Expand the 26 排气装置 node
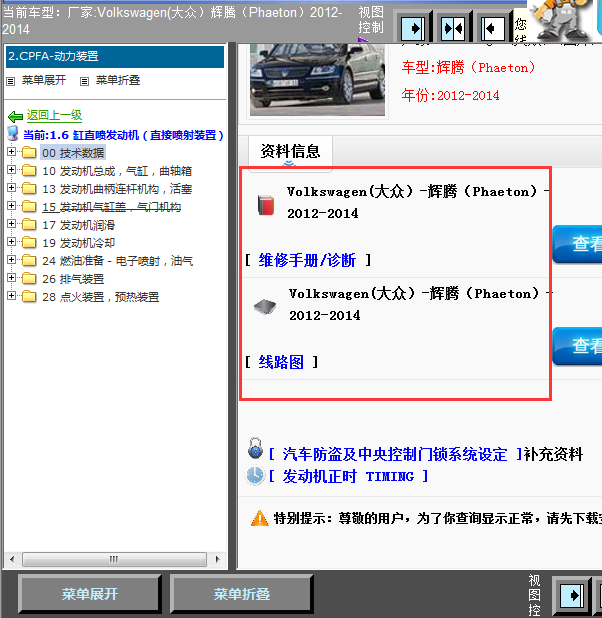Screen dimensions: 602x618 pyautogui.click(x=11, y=277)
